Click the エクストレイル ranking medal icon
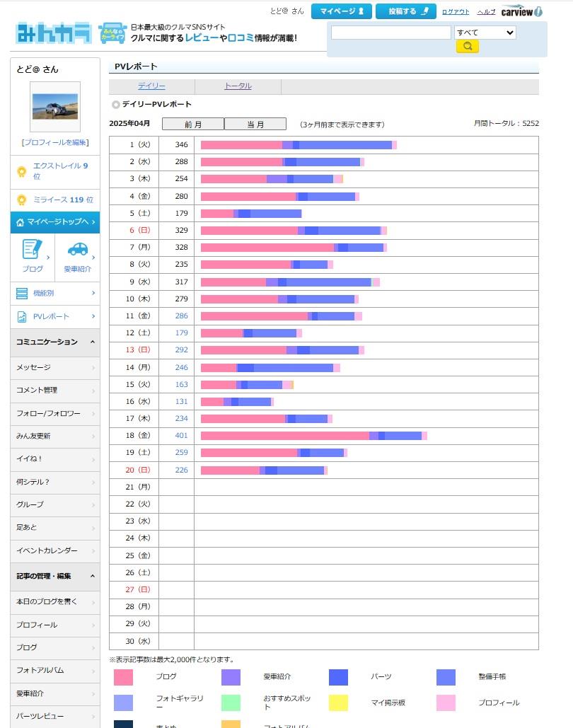The image size is (573, 728). (x=21, y=172)
